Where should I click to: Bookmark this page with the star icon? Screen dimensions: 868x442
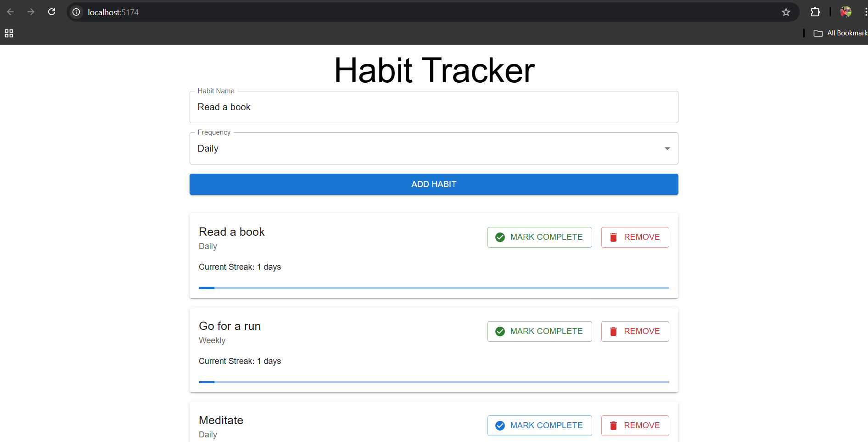coord(786,12)
